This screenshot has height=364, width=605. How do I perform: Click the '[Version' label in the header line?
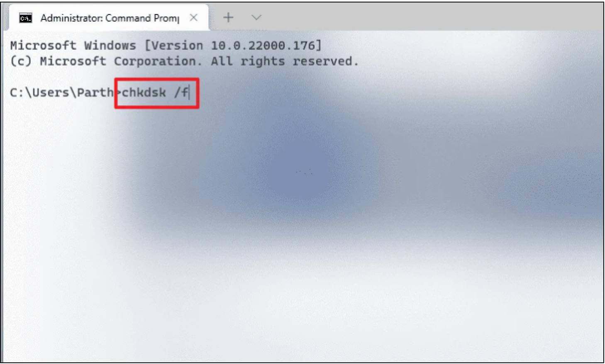click(x=173, y=45)
